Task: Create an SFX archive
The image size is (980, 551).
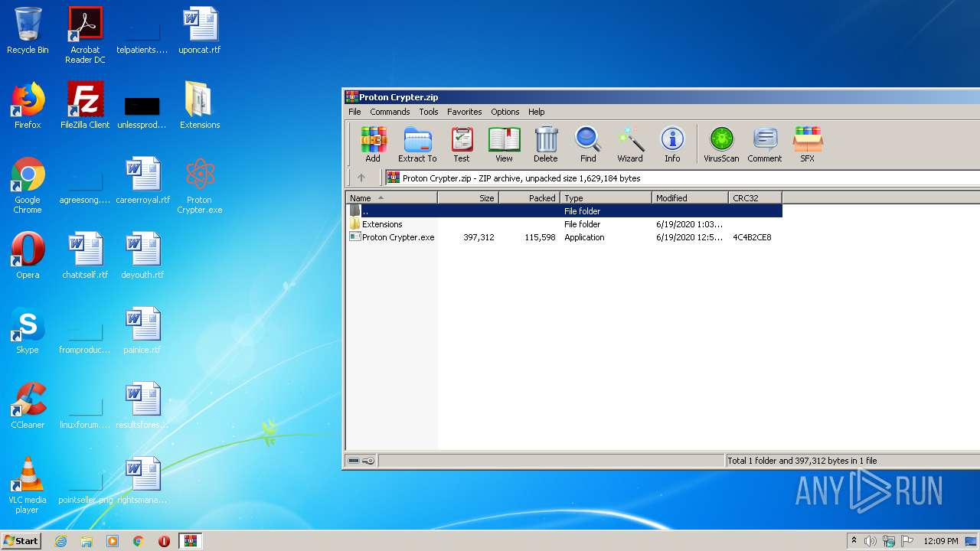Action: [x=807, y=145]
